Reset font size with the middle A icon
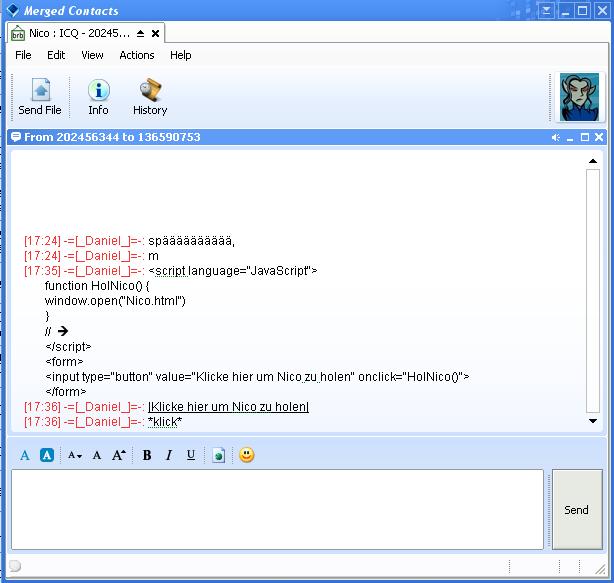 97,455
